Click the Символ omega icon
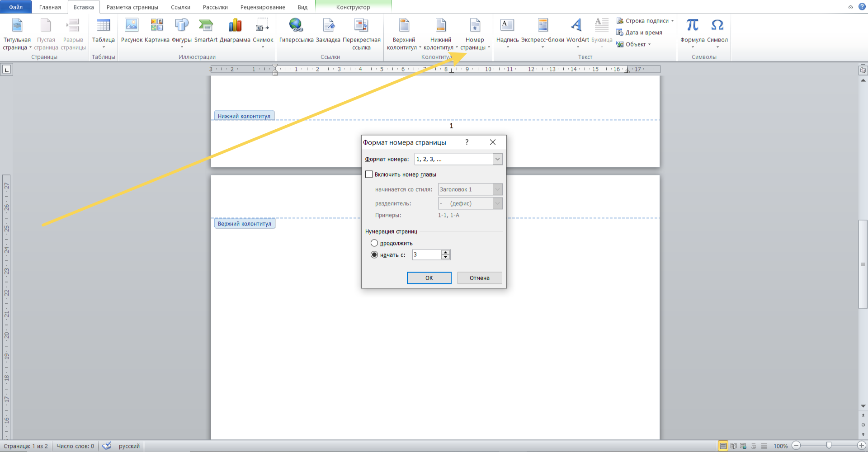This screenshot has height=452, width=868. click(717, 26)
